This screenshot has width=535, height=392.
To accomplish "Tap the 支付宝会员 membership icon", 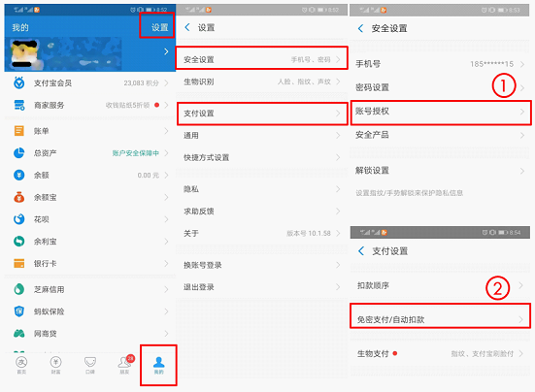I will [x=19, y=82].
